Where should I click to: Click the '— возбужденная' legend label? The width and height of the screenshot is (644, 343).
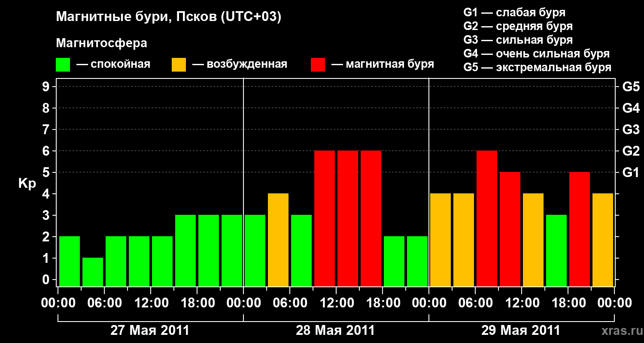[240, 64]
